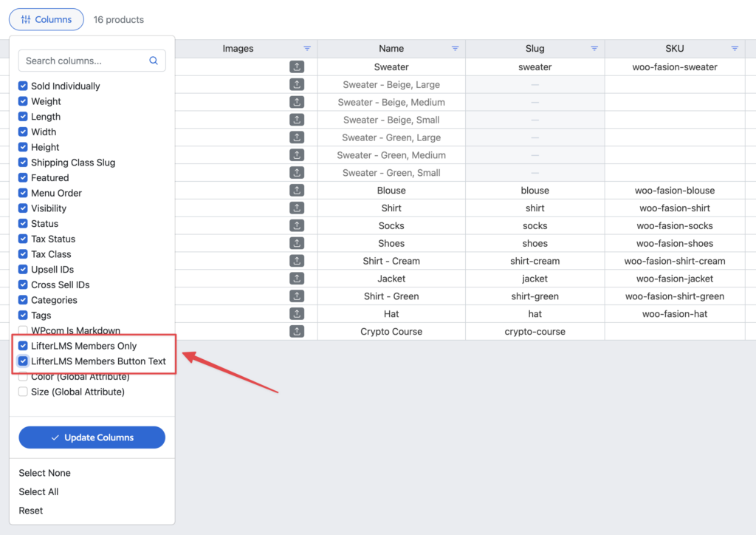Click upload image icon in Crypto Course row
This screenshot has height=535, width=756.
tap(297, 332)
